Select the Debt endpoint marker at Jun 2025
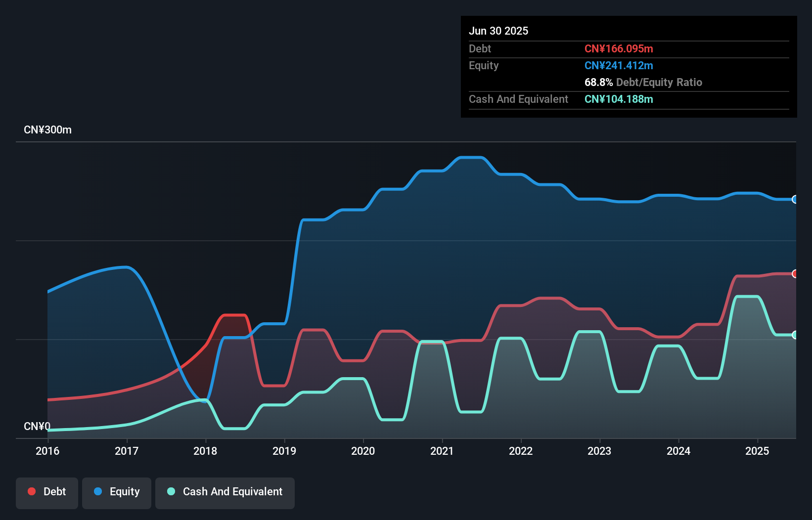The height and width of the screenshot is (520, 812). click(x=795, y=273)
